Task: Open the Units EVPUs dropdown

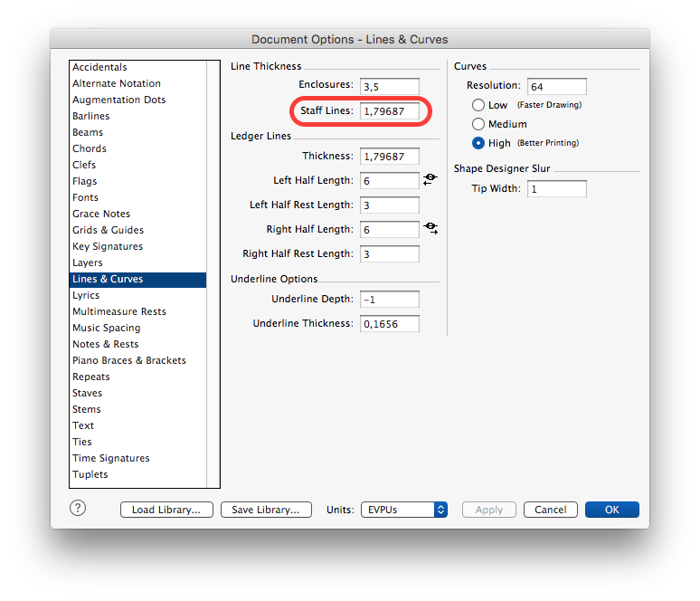Action: click(403, 510)
